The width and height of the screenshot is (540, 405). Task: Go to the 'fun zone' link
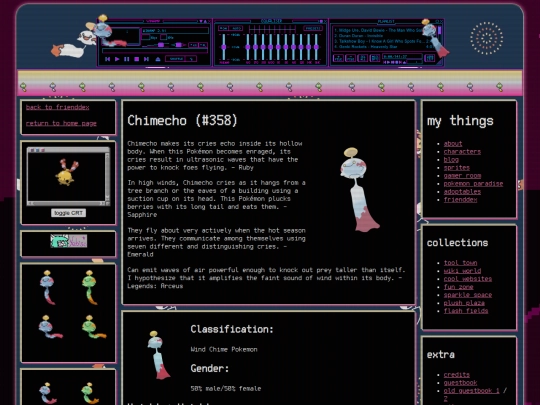point(458,287)
